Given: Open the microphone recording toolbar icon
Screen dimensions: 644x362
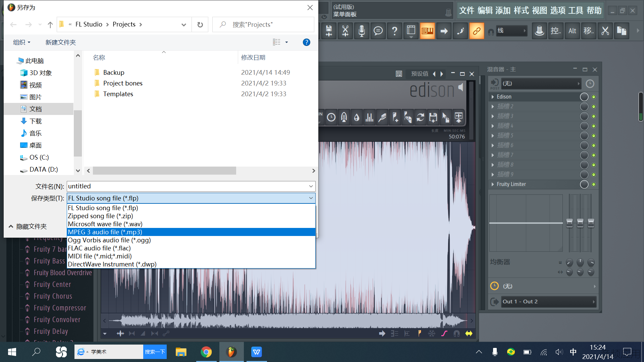Looking at the screenshot, I should 362,31.
